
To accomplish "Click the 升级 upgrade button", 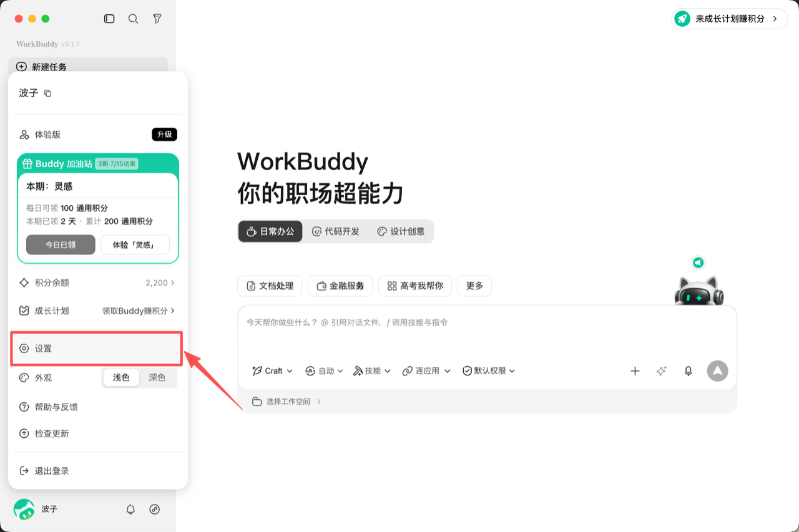I will [165, 135].
